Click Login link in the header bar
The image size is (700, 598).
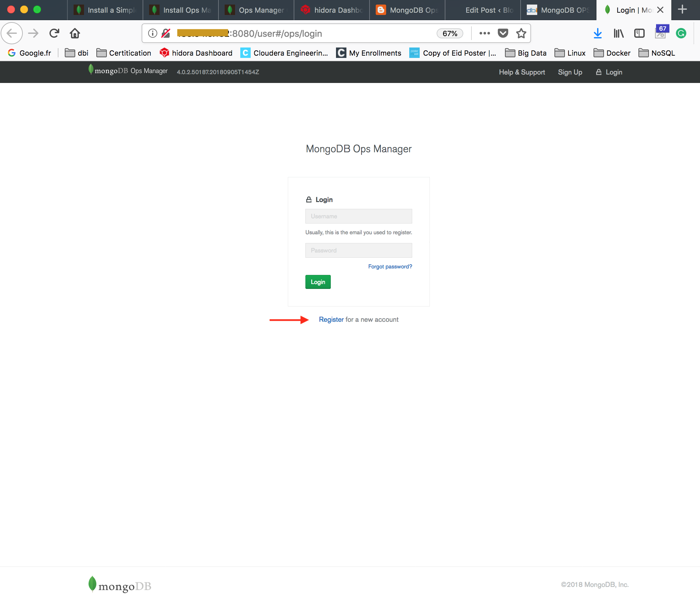(x=609, y=72)
